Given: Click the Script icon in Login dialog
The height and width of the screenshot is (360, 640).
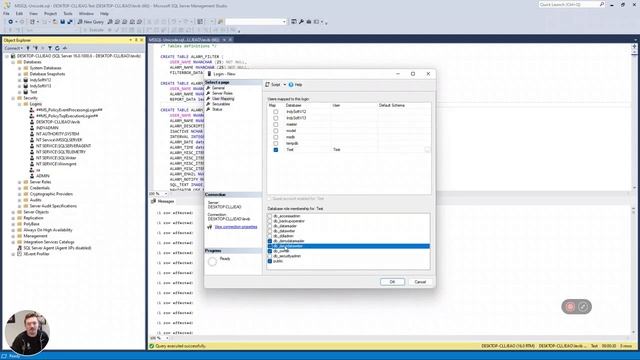Looking at the screenshot, I should pos(268,84).
